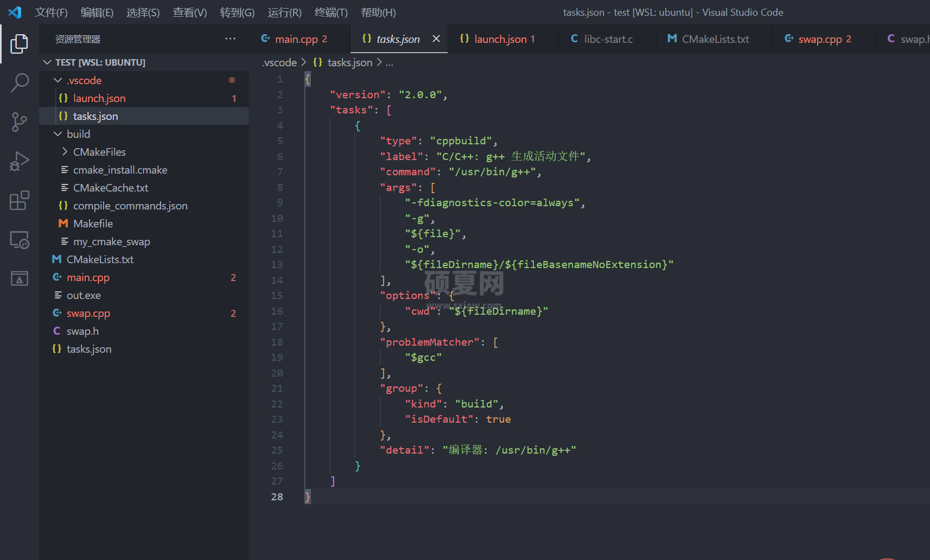
Task: Open the explorer more actions ellipsis
Action: pyautogui.click(x=230, y=39)
